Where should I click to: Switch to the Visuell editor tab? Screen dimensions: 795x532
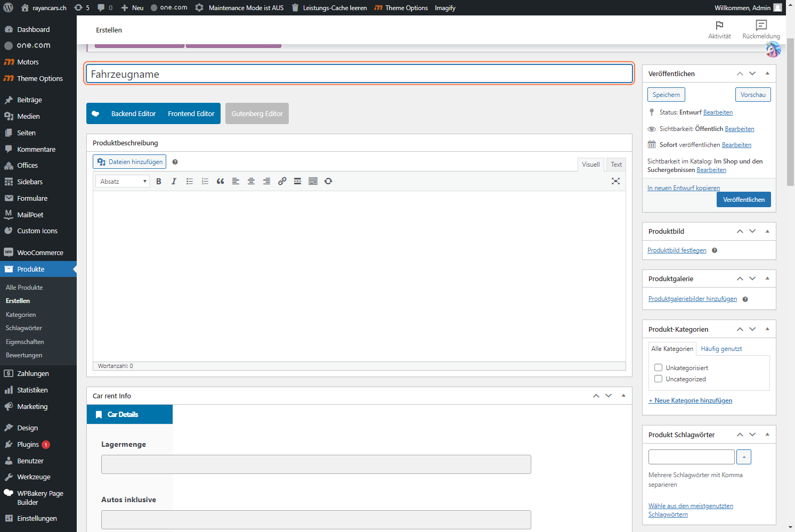point(590,165)
